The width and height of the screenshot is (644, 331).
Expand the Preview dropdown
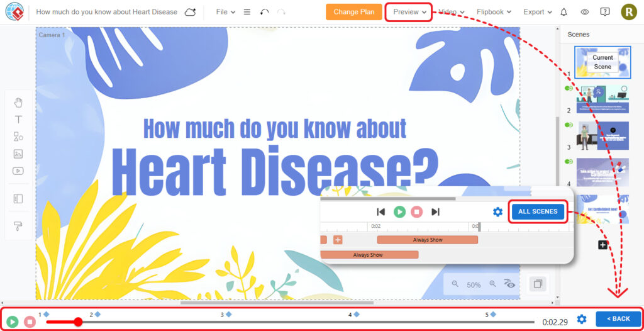[409, 12]
